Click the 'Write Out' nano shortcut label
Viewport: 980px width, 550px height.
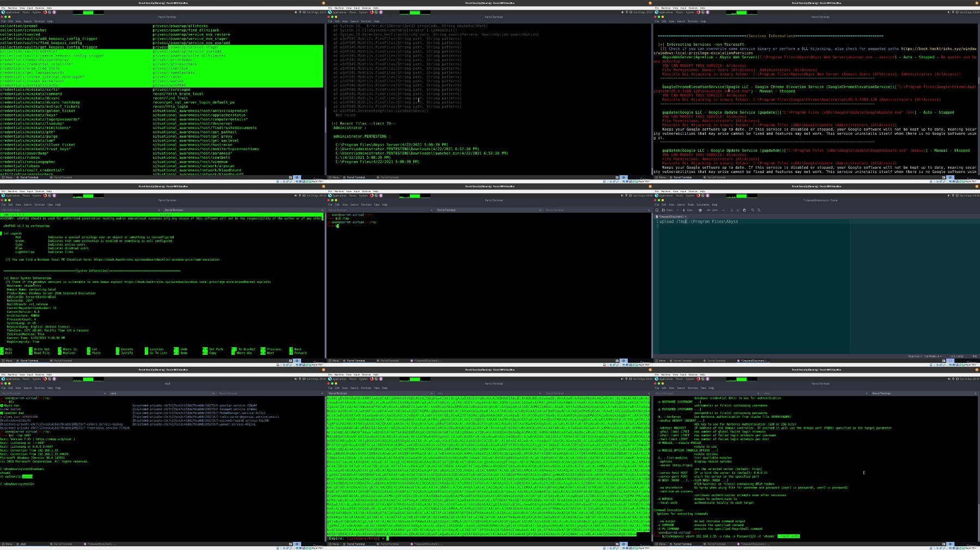coord(41,349)
